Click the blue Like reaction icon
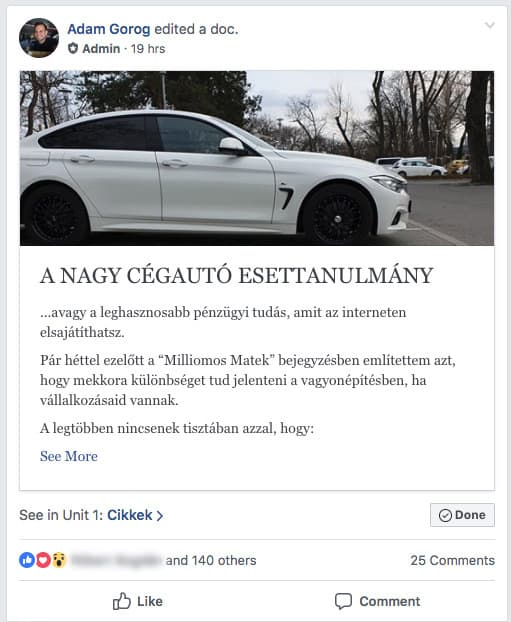 pyautogui.click(x=27, y=560)
